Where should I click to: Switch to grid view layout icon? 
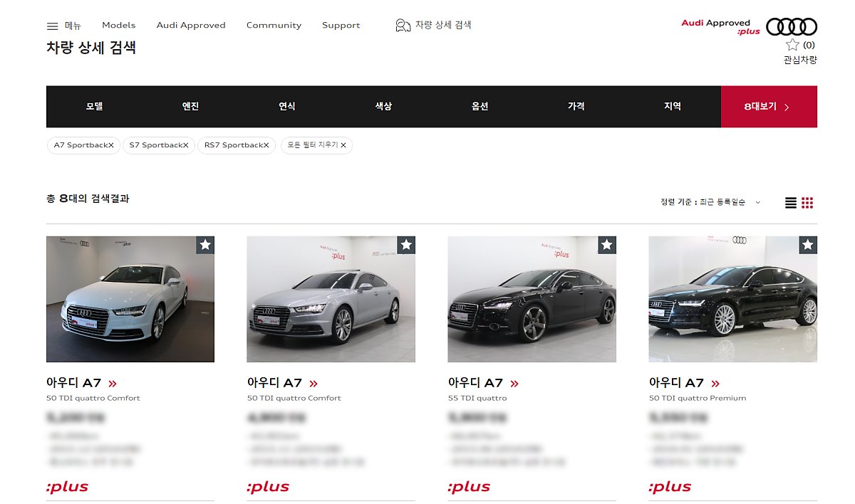[807, 203]
